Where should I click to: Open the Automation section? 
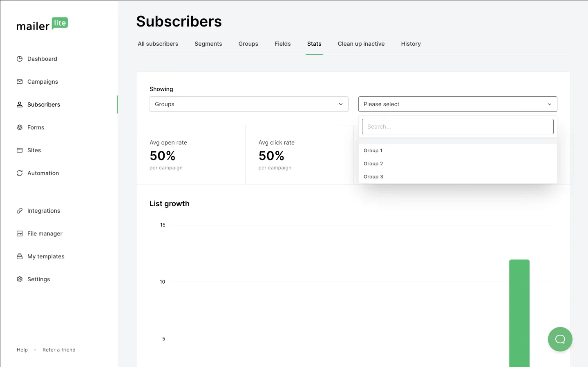click(43, 173)
